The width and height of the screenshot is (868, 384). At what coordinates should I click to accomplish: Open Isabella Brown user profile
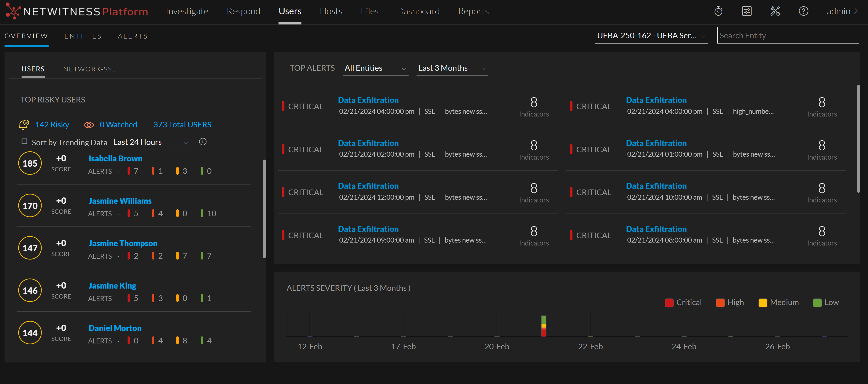(115, 158)
